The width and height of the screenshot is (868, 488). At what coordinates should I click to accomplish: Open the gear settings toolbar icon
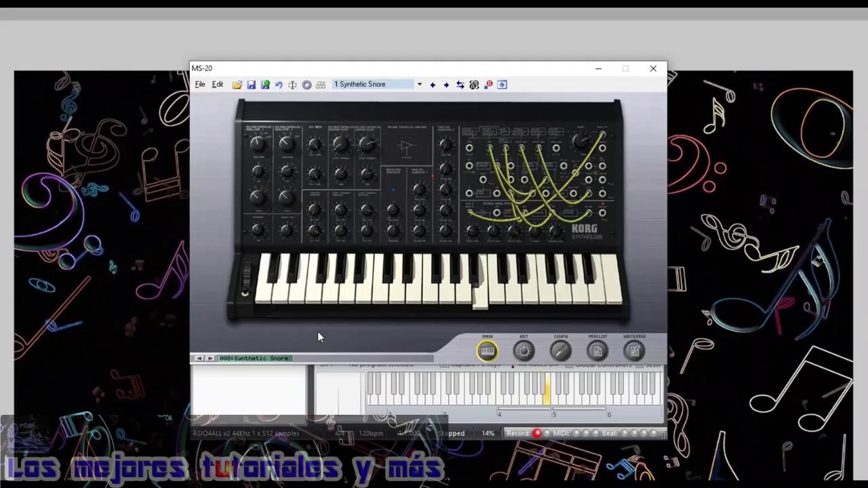pyautogui.click(x=307, y=85)
